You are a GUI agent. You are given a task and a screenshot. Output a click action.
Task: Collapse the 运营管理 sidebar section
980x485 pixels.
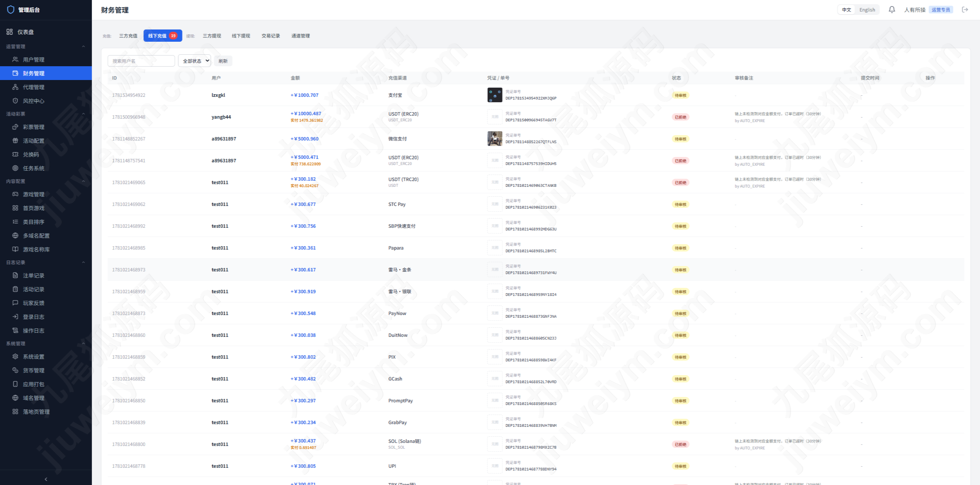[x=83, y=46]
